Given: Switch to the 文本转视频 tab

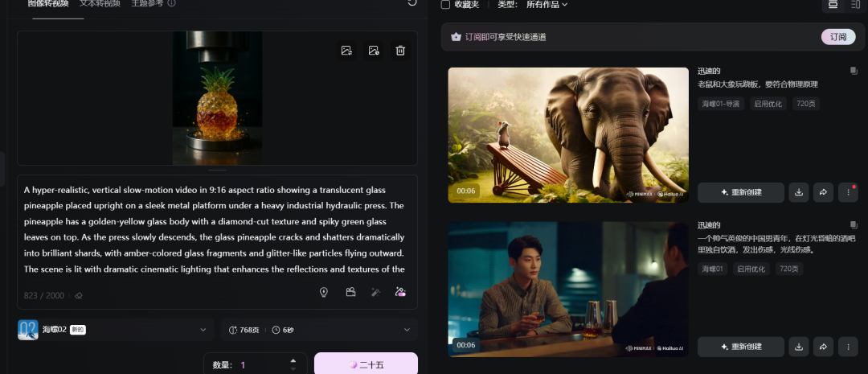Looking at the screenshot, I should [x=100, y=4].
